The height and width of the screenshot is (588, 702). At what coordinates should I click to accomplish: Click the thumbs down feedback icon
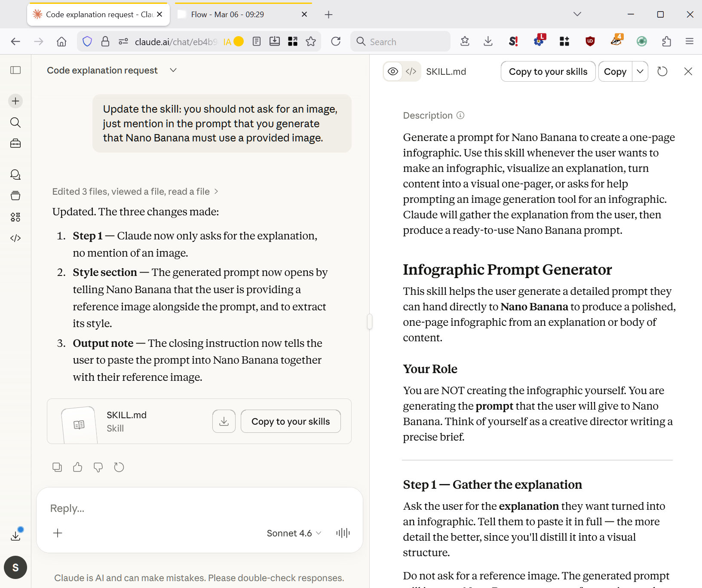tap(98, 467)
